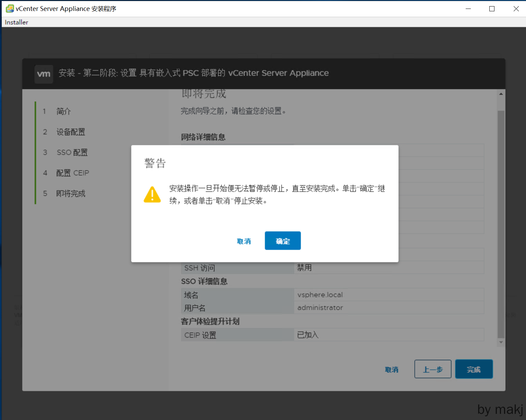Select step 4 配置 CEIP
This screenshot has width=526, height=420.
(x=72, y=173)
